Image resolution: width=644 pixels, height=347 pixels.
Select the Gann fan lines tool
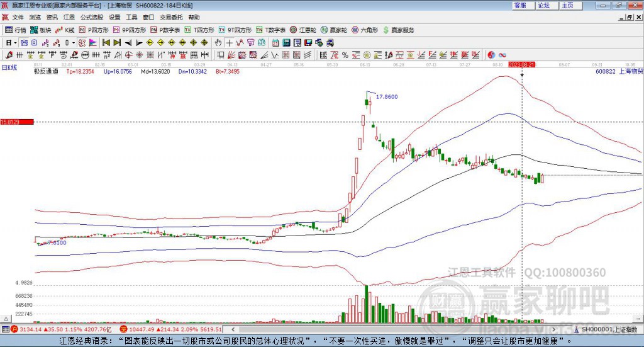click(231, 55)
